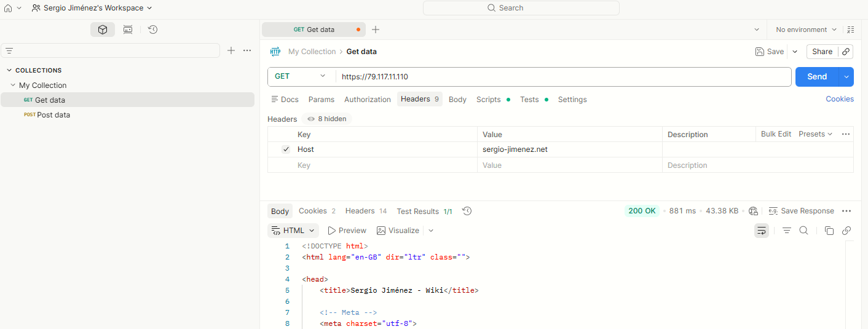Click the Save Response button
This screenshot has width=868, height=329.
(x=802, y=211)
